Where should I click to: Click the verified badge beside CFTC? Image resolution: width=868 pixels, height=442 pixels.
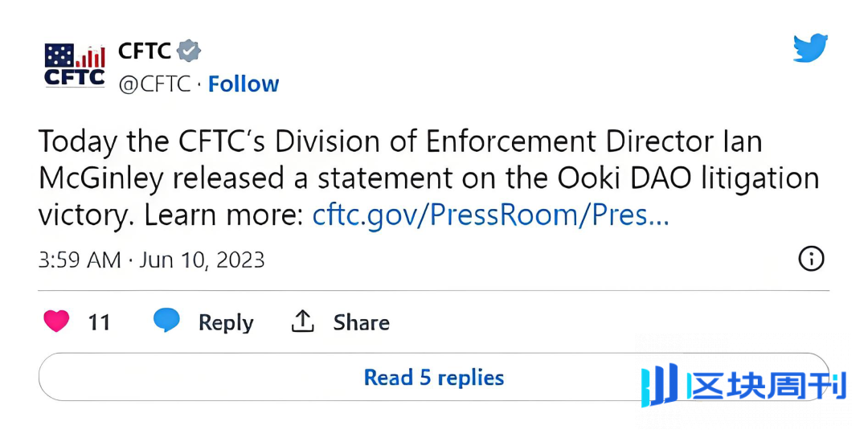(188, 51)
